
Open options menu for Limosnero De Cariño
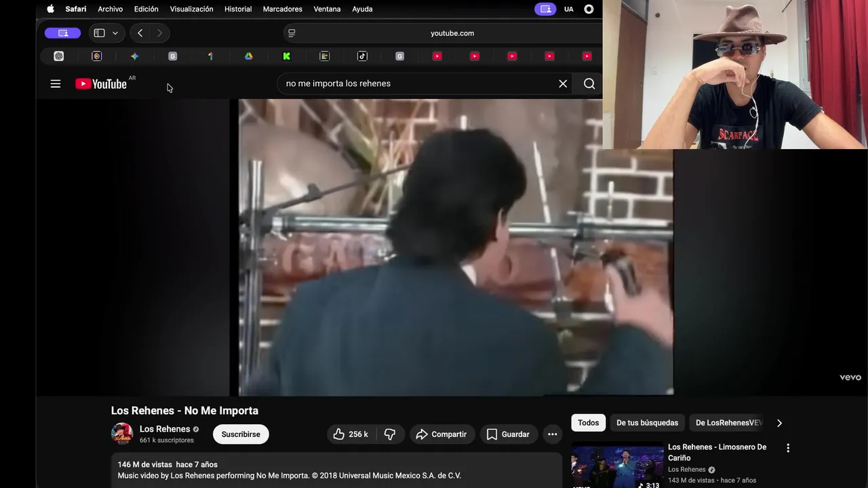point(788,448)
